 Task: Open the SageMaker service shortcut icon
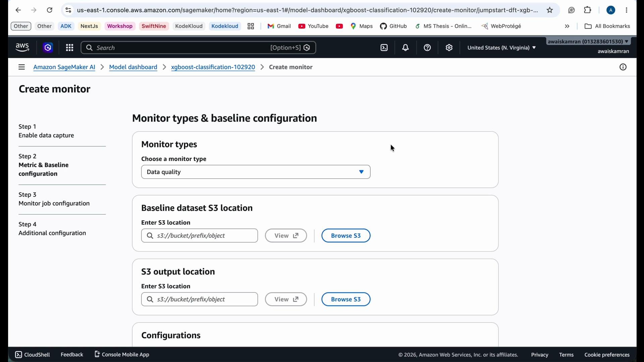pos(48,48)
